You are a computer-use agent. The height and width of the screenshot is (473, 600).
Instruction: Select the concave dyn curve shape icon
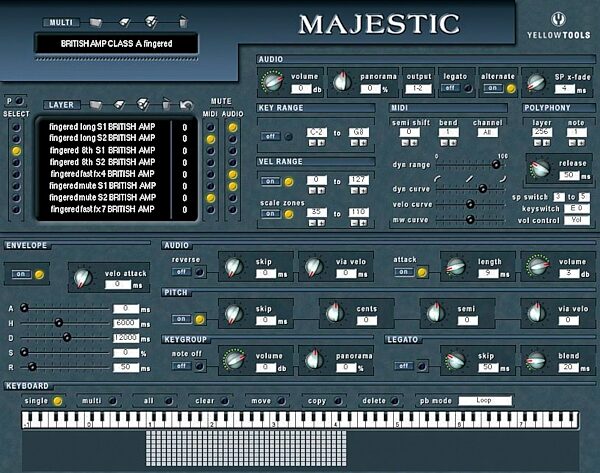click(x=437, y=178)
